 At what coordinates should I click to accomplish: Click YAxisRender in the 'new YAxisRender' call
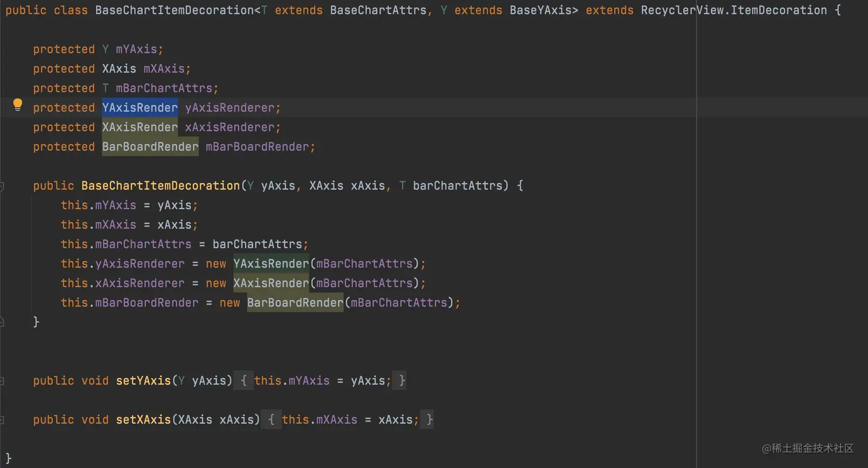(271, 264)
